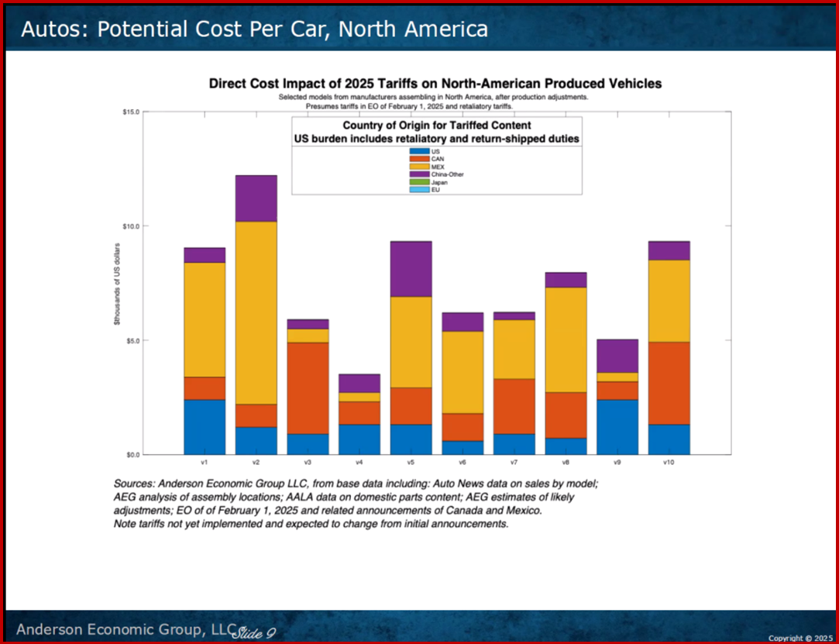Click the "Anderson Economic Group, LLC" footer text
839x644 pixels.
pyautogui.click(x=124, y=628)
